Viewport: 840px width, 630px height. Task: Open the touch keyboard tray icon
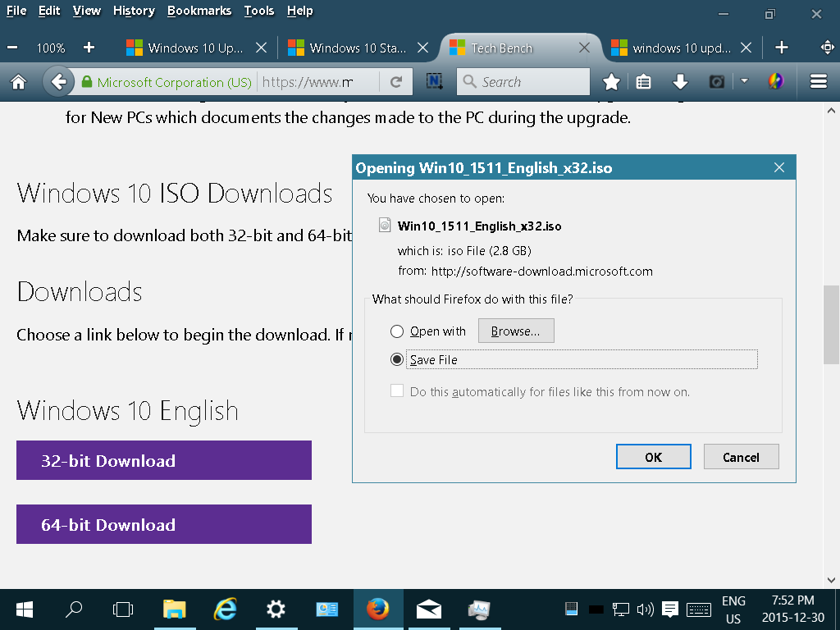699,609
